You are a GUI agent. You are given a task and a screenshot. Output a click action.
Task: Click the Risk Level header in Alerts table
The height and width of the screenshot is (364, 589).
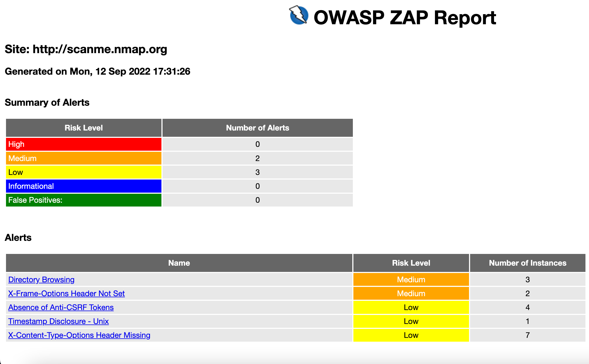[411, 263]
